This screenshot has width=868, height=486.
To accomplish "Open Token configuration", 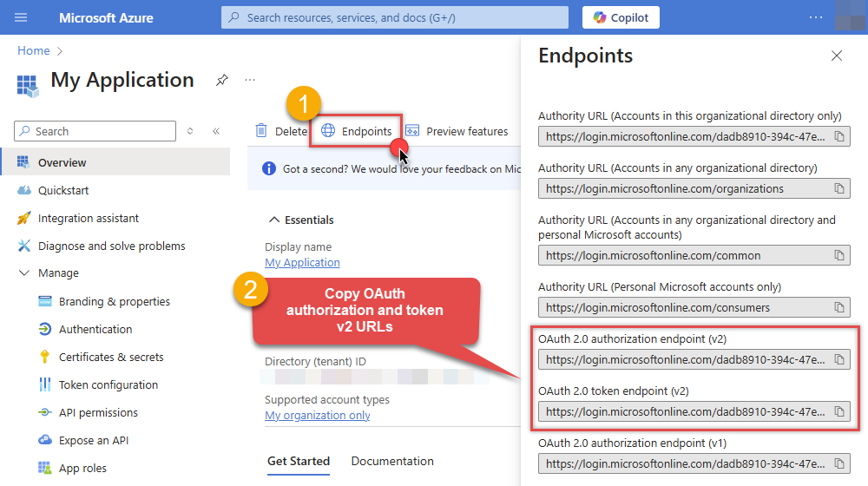I will tap(108, 384).
